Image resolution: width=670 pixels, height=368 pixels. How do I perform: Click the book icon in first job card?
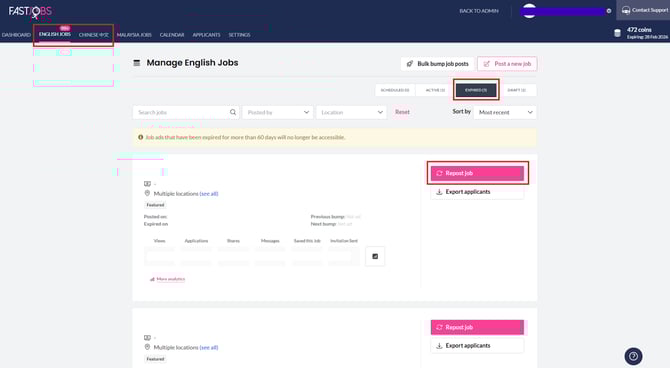coord(147,184)
